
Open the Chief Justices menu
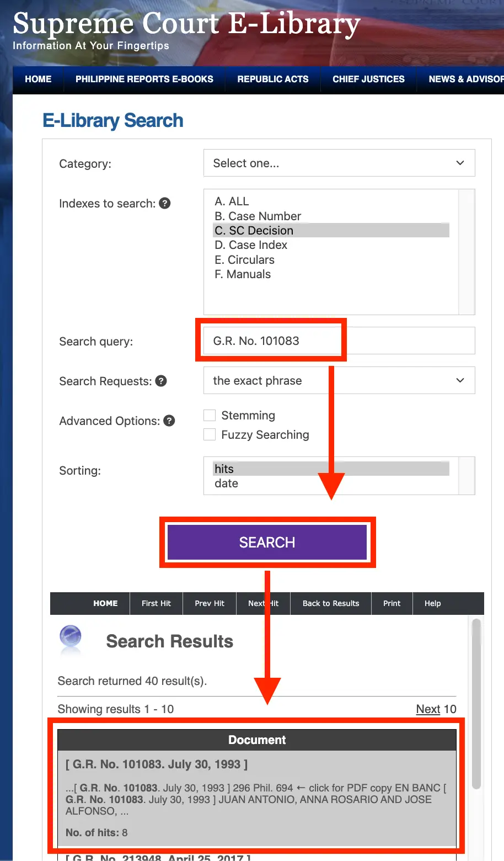tap(368, 79)
